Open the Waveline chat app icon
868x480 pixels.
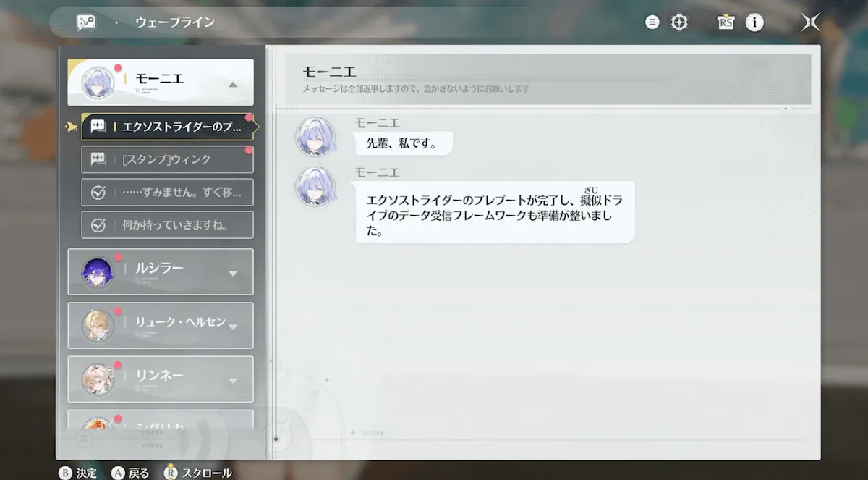pos(85,22)
